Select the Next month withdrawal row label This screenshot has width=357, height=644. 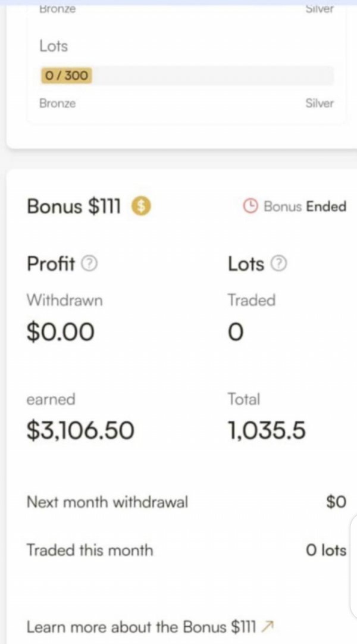click(107, 502)
